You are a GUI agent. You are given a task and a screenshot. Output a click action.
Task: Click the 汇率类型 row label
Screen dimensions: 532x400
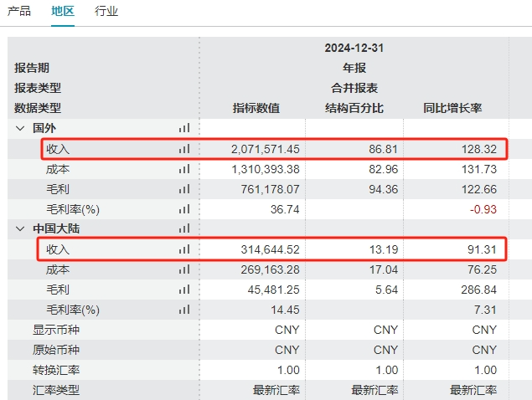56,390
